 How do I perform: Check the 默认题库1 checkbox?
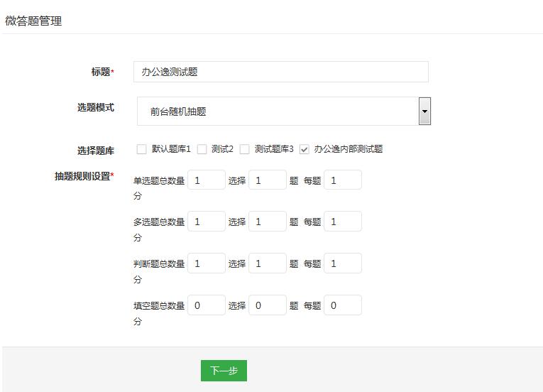(141, 149)
